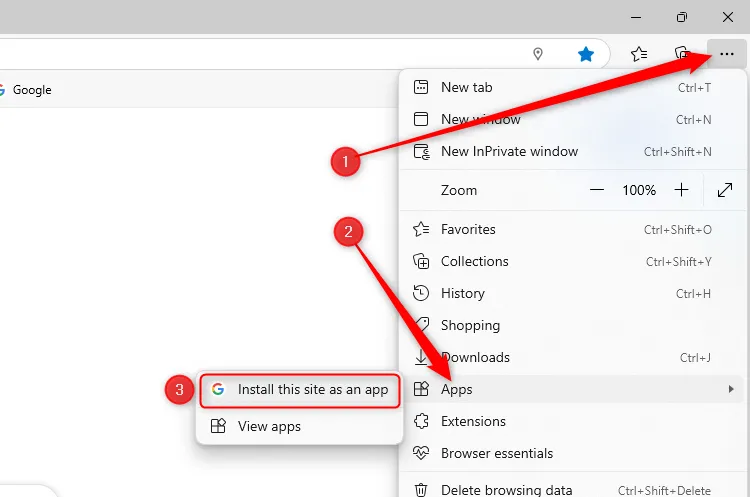The image size is (750, 497).
Task: Click the location pin icon in address bar
Action: (538, 54)
